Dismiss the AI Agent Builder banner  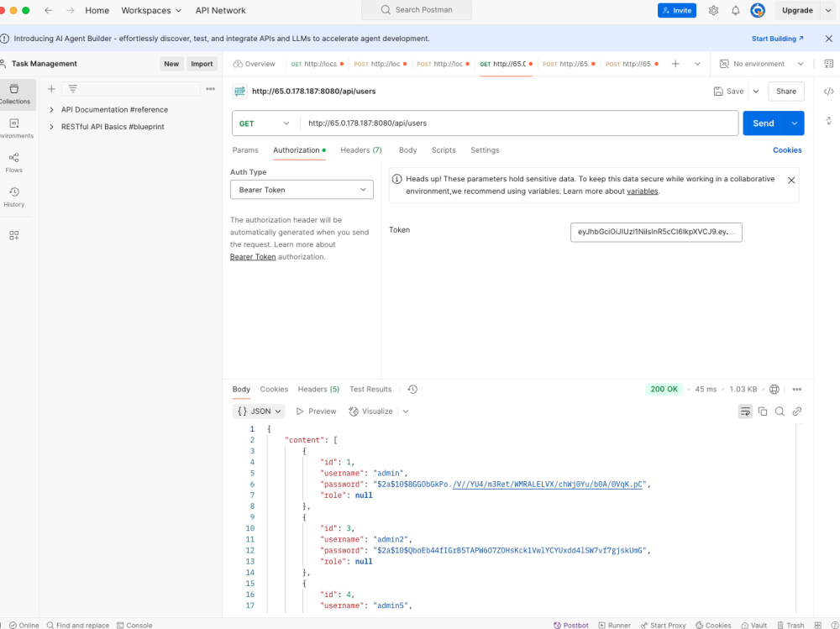tap(829, 39)
